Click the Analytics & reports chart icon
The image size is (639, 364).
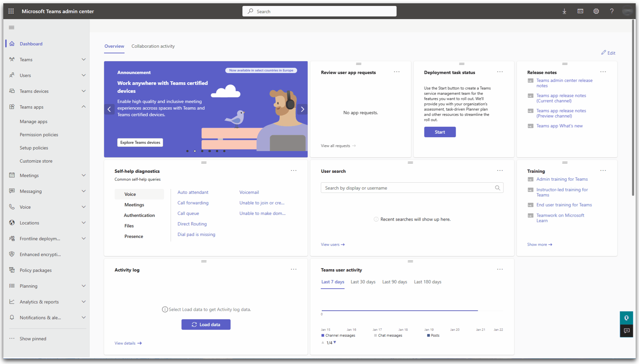tap(12, 302)
